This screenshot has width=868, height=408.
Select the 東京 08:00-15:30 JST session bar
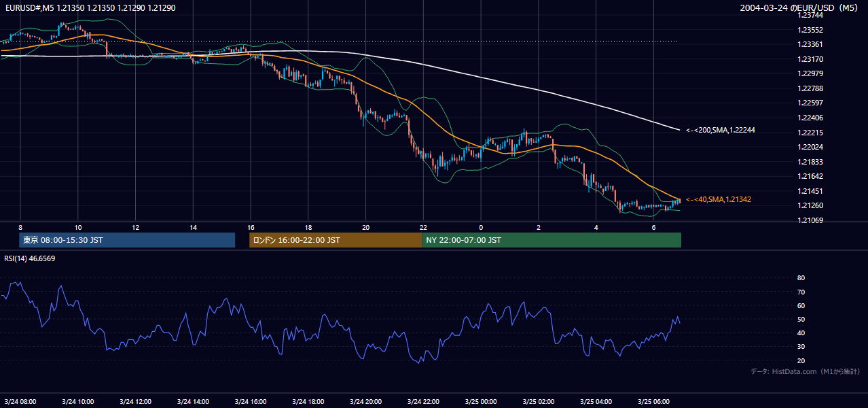pyautogui.click(x=127, y=240)
